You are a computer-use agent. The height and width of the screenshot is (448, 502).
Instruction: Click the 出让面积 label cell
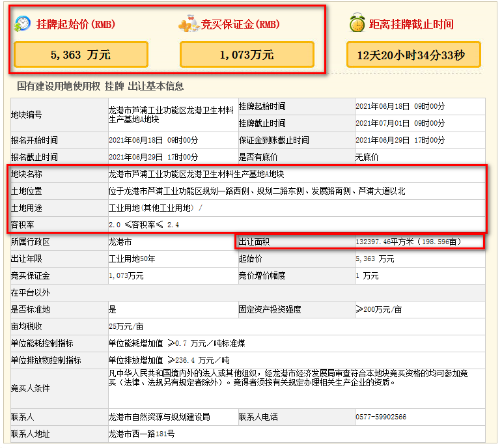pos(296,242)
